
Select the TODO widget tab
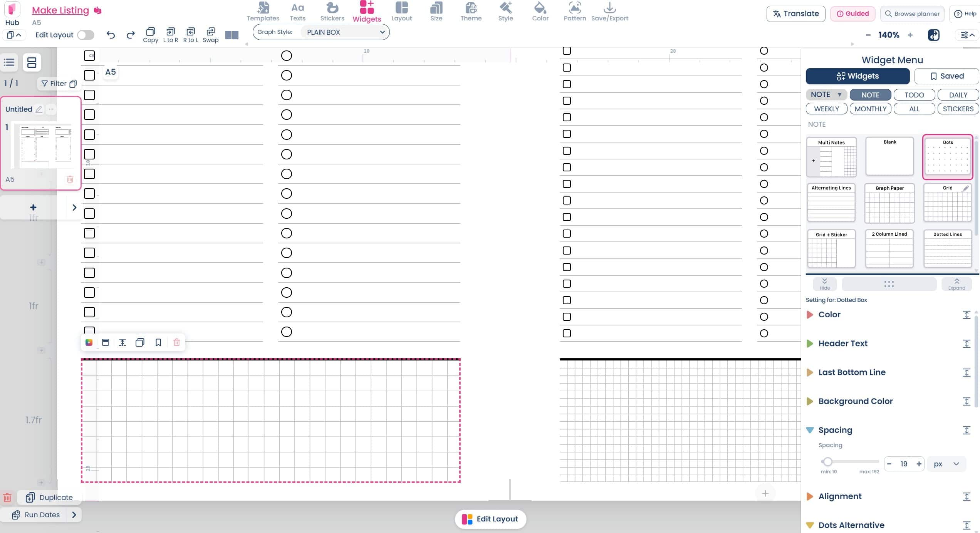tap(914, 95)
